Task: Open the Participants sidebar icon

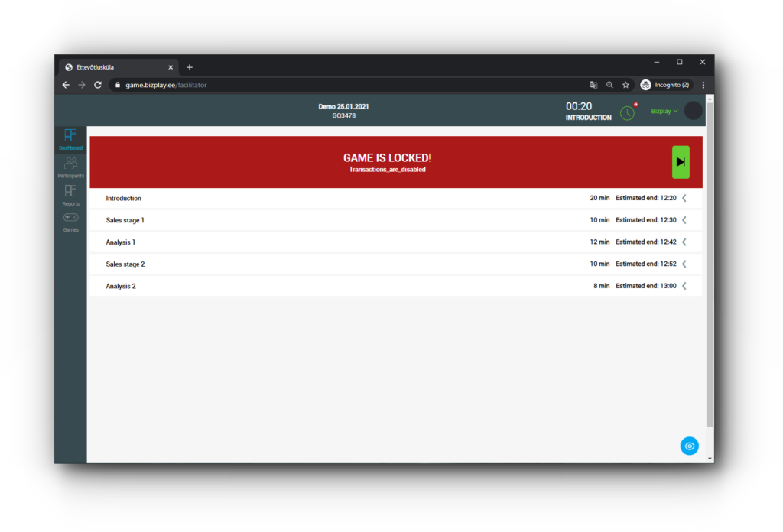Action: pos(70,164)
